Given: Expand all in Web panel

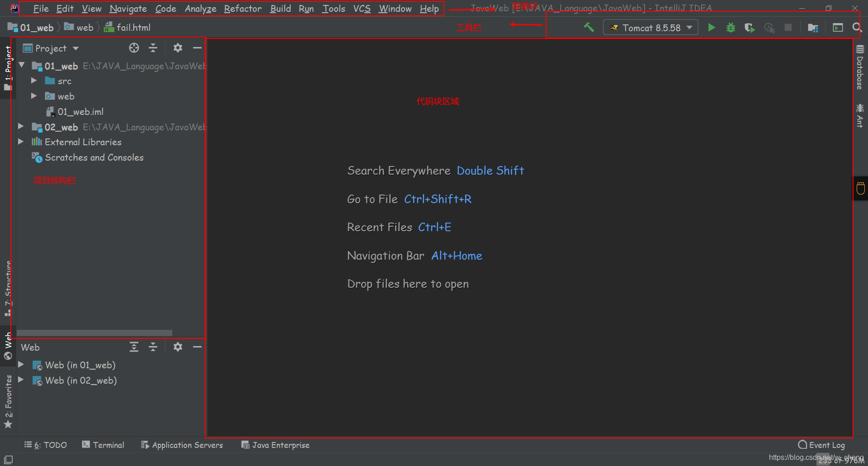Looking at the screenshot, I should [134, 347].
